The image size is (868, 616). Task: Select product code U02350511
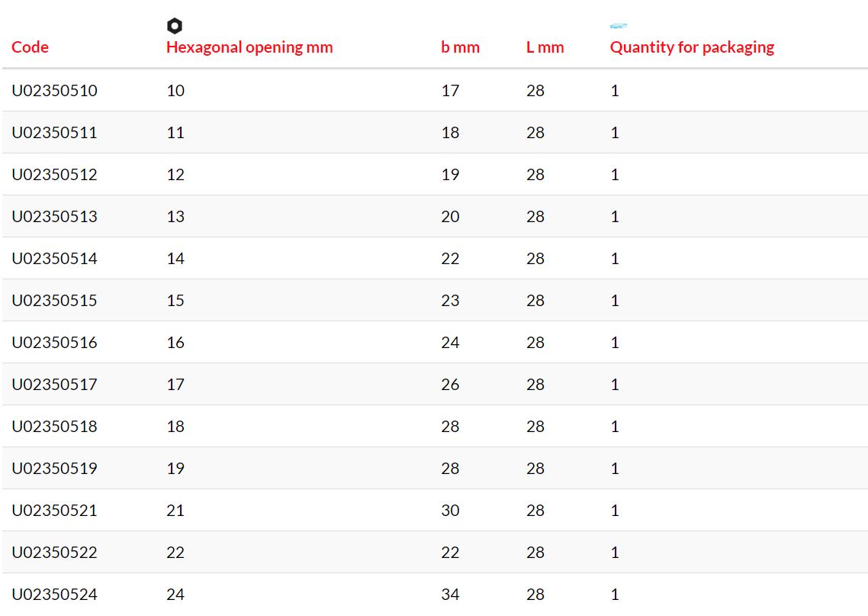point(54,132)
